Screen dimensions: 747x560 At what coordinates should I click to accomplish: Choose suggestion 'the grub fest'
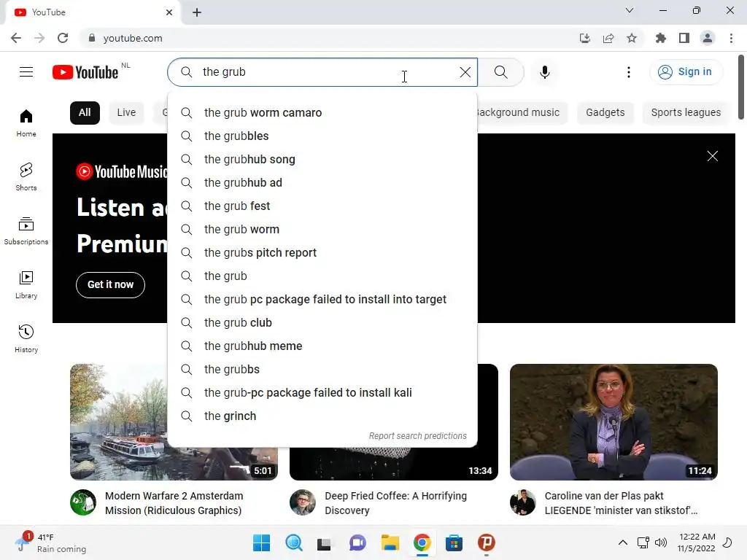[322, 206]
